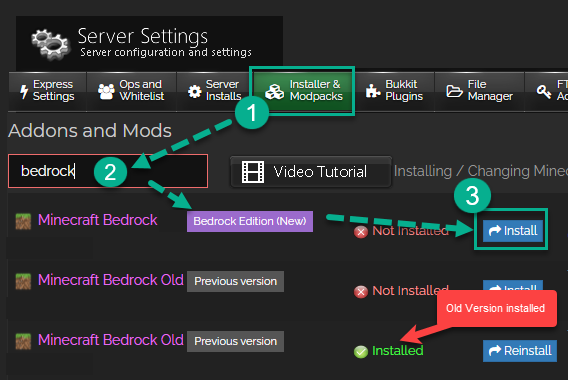Reinstall the Minecraft Bedrock Old version
Screen dimensions: 568x380
pyautogui.click(x=520, y=351)
